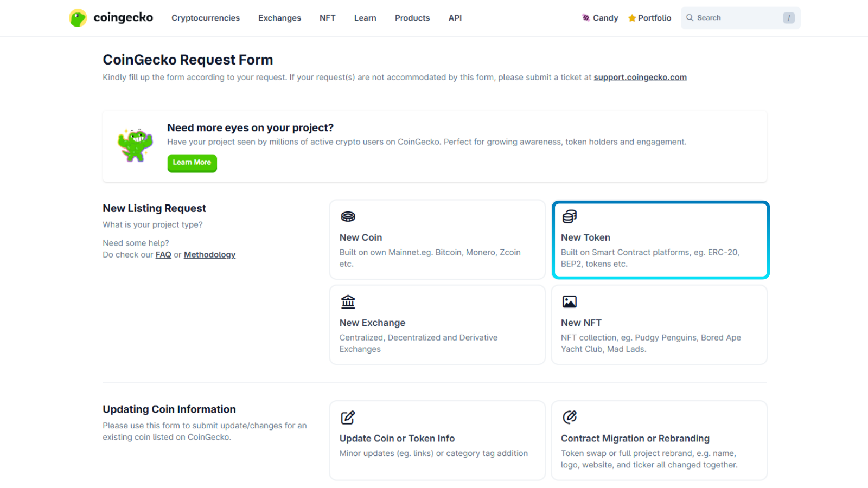Open the Cryptocurrencies menu

(x=206, y=18)
